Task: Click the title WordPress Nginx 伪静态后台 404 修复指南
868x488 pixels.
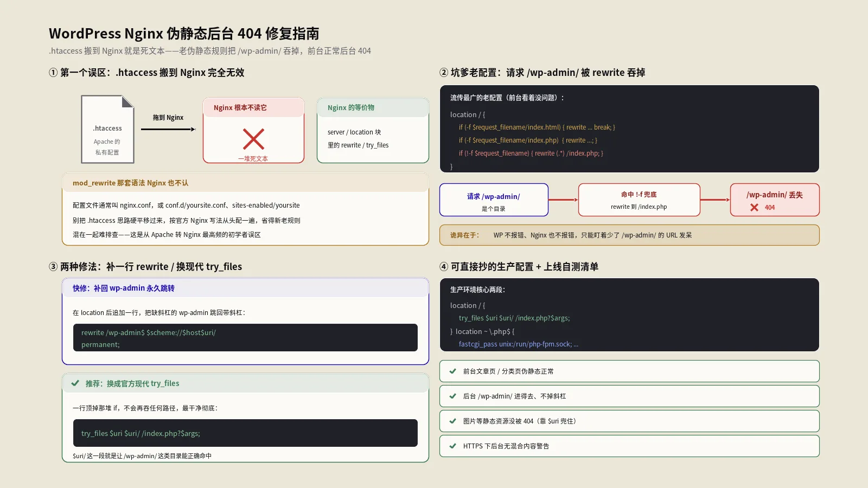Action: click(184, 34)
